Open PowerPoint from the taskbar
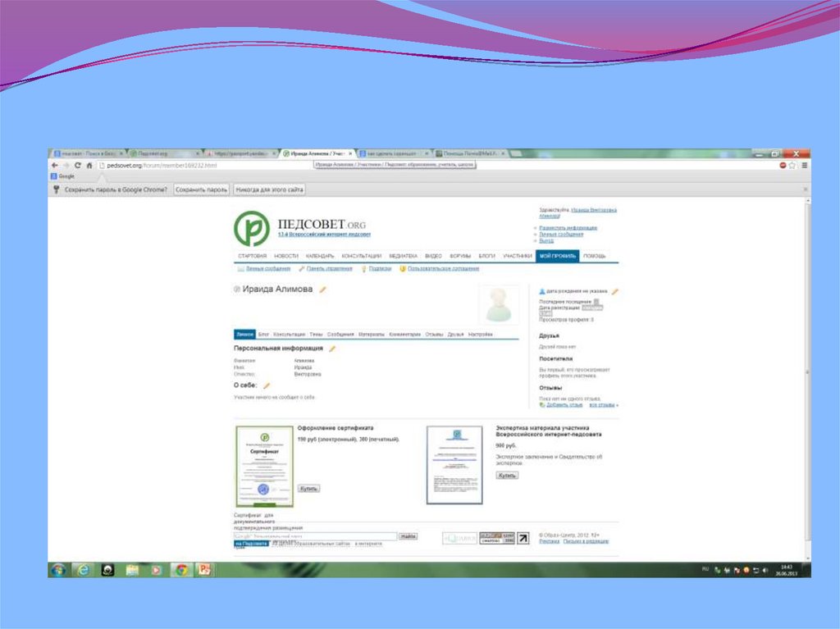Viewport: 840px width, 629px height. (x=204, y=570)
